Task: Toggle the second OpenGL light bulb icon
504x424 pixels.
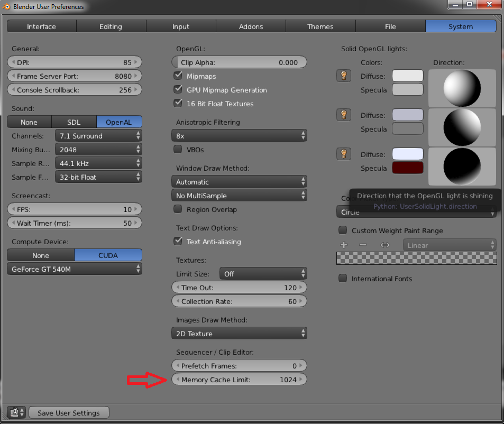Action: pos(344,115)
